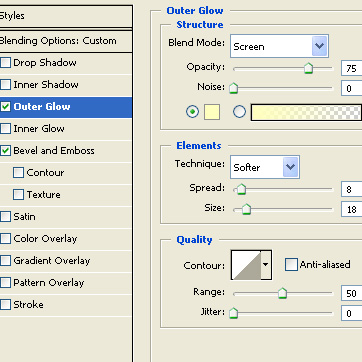Open the Contour picker arrow
The image size is (362, 362).
click(x=266, y=265)
